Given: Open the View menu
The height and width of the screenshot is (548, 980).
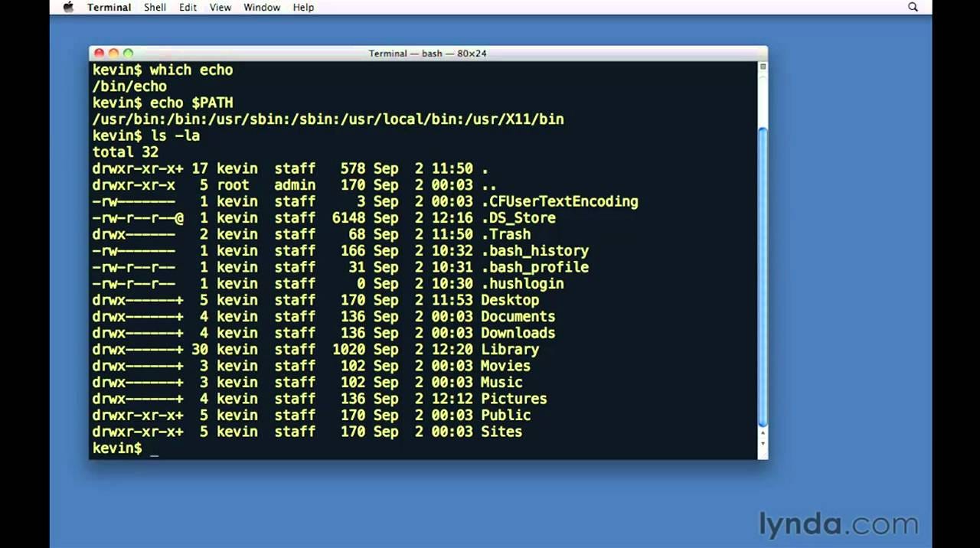Looking at the screenshot, I should coord(220,7).
